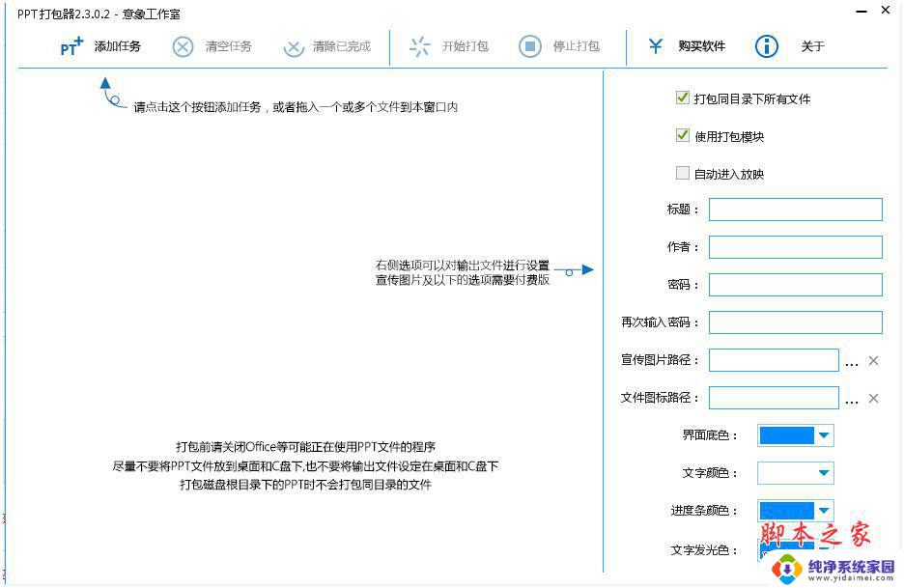Focus the 作者 input field
The height and width of the screenshot is (588, 904).
point(796,247)
